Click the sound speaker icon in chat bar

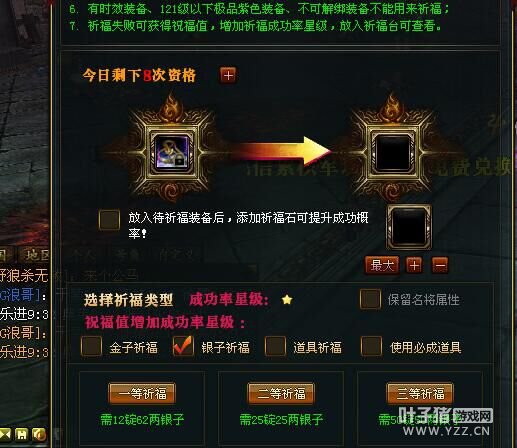(39, 434)
